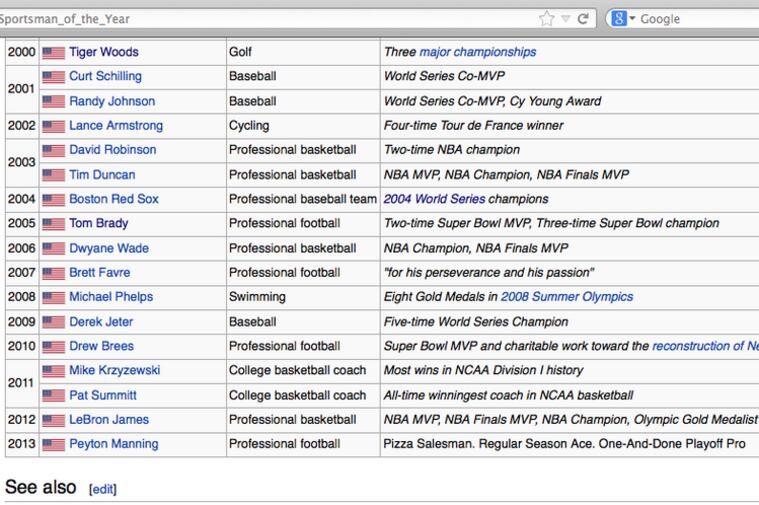Select Four-time Tour de France winner text
The height and width of the screenshot is (505, 759).
tap(473, 125)
